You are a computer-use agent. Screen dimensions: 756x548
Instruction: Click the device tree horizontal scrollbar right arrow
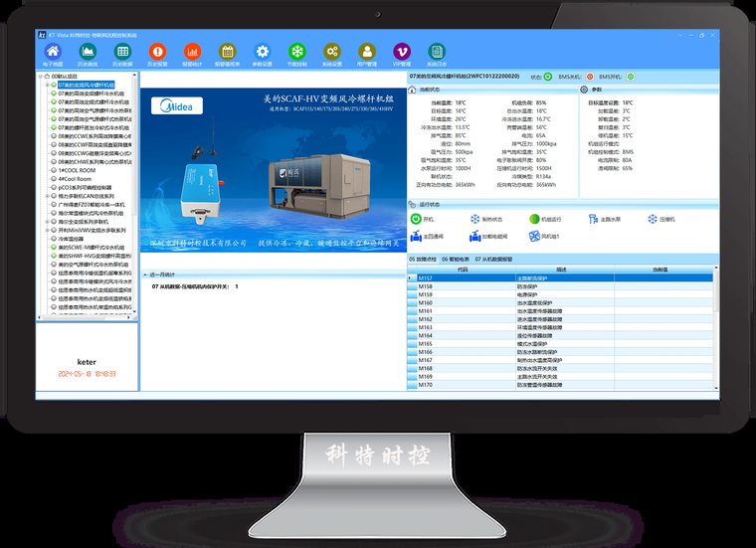coord(128,317)
